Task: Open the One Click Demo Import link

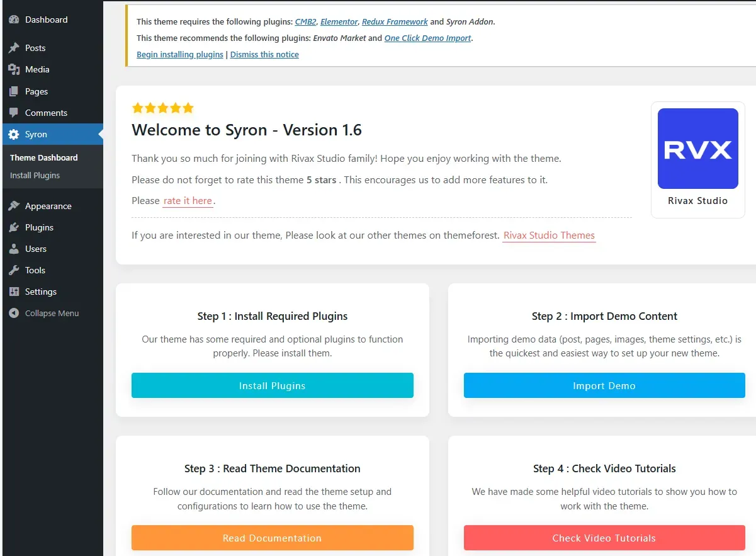Action: pyautogui.click(x=428, y=38)
